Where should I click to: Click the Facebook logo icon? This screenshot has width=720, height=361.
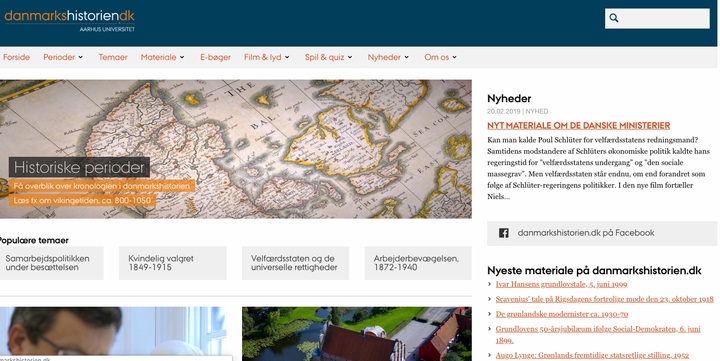pyautogui.click(x=504, y=233)
